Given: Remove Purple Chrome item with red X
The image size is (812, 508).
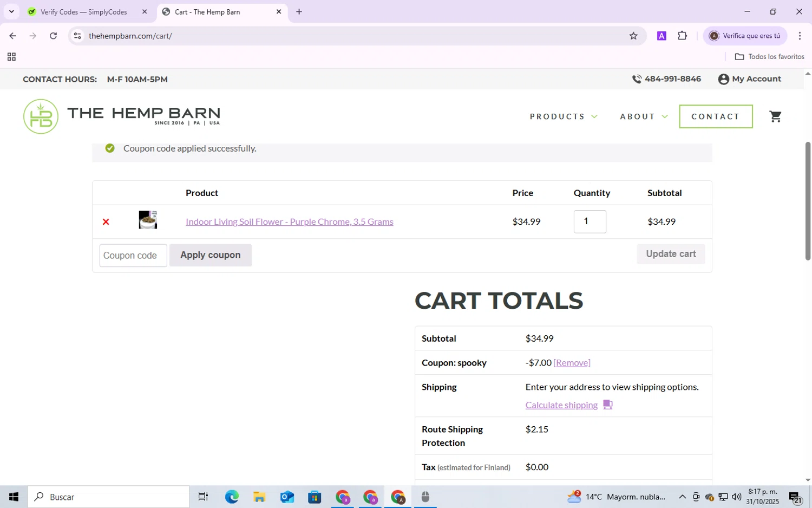Looking at the screenshot, I should tap(106, 222).
